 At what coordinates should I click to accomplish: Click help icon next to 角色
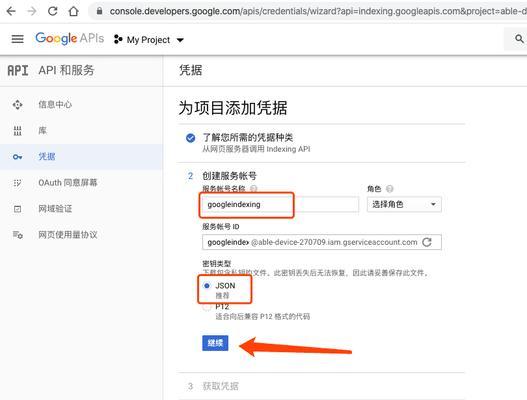click(390, 189)
